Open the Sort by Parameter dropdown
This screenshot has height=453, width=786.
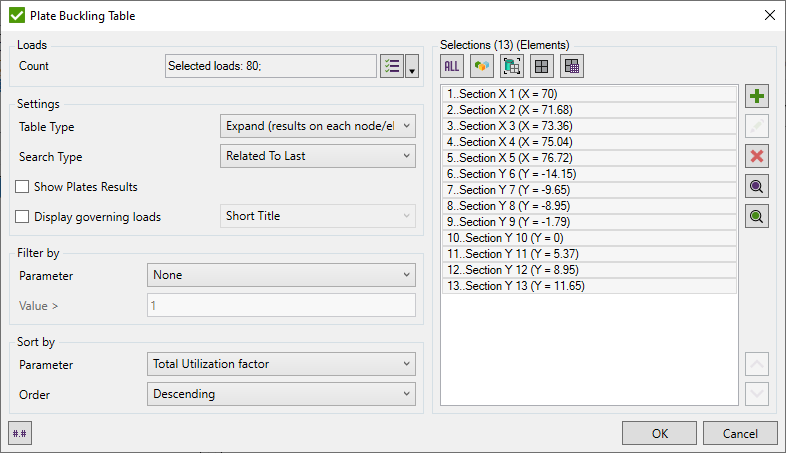click(281, 364)
